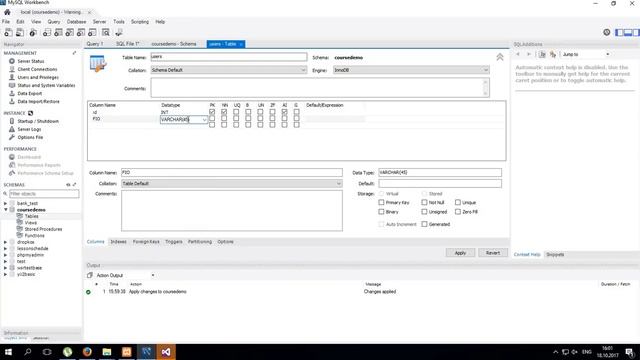
Task: Toggle NN checkbox for FIO column row
Action: (x=224, y=119)
